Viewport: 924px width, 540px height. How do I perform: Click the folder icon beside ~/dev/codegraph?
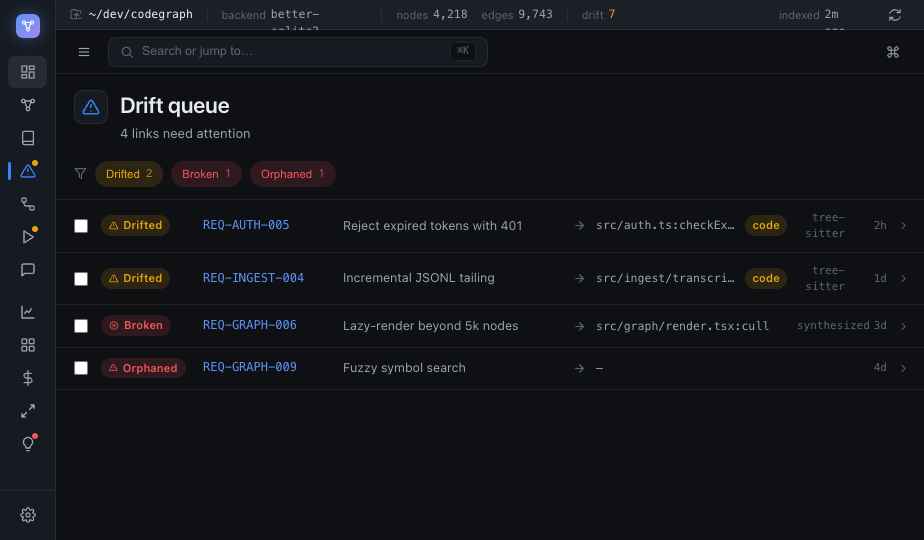pyautogui.click(x=75, y=14)
